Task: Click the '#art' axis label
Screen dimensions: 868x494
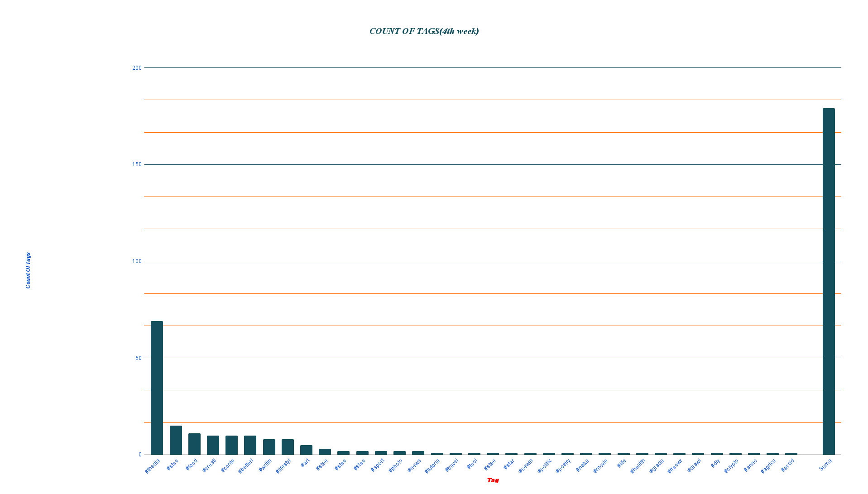Action: coord(305,463)
